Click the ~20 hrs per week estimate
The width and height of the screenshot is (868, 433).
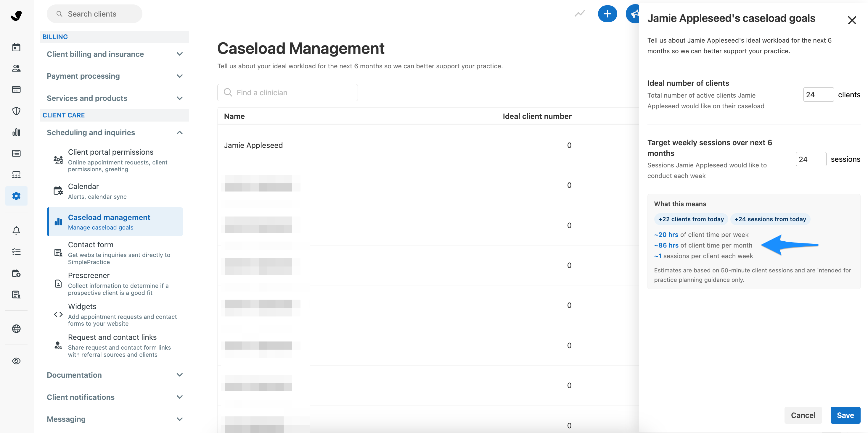pos(701,235)
